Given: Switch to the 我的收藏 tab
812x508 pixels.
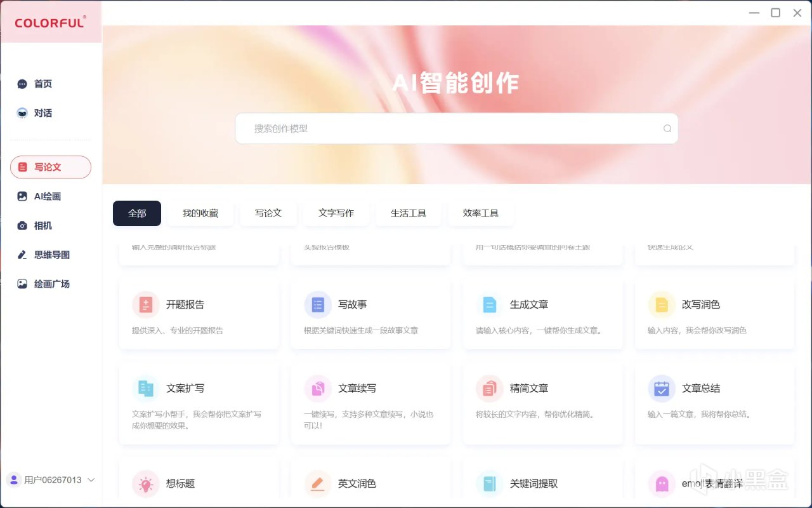Looking at the screenshot, I should tap(200, 213).
